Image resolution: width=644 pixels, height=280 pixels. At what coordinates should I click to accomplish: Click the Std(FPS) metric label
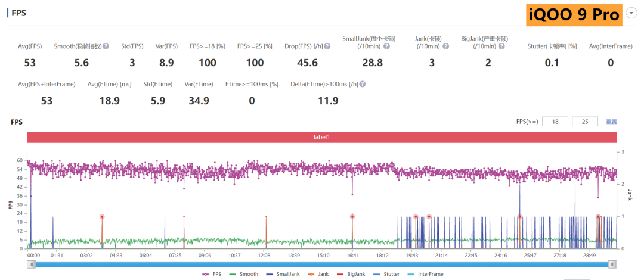click(x=132, y=46)
